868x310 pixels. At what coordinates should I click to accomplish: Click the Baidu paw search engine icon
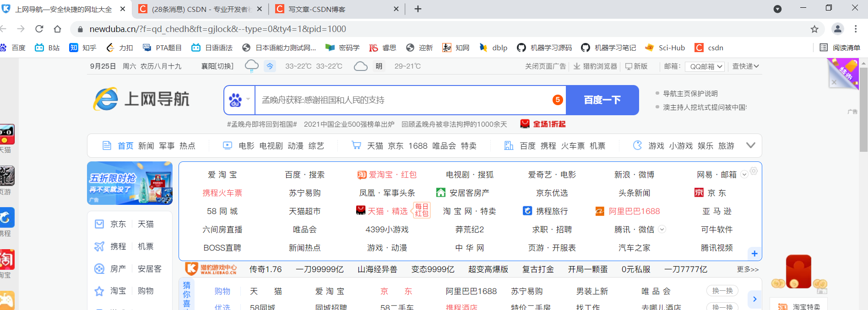[x=235, y=100]
